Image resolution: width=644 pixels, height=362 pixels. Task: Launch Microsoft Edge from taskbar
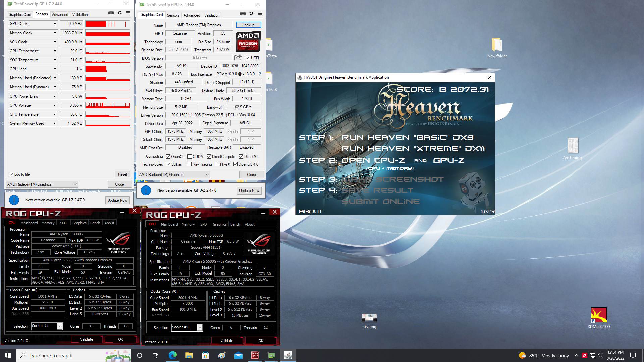tap(172, 355)
